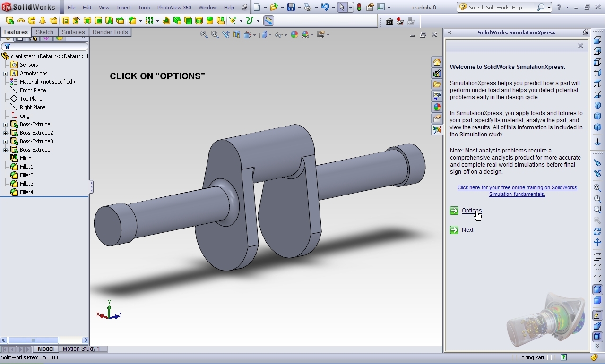605x364 pixels.
Task: Switch to the Render Tools tab
Action: click(x=110, y=32)
